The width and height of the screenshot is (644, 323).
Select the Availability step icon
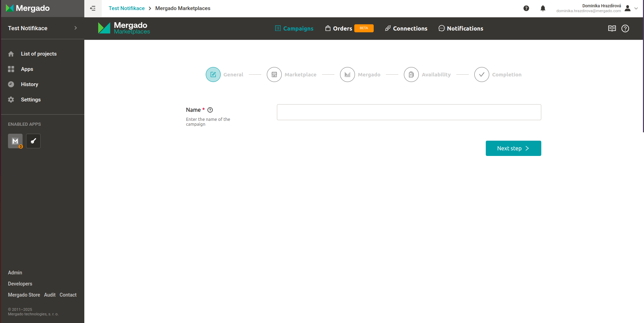[x=411, y=74]
